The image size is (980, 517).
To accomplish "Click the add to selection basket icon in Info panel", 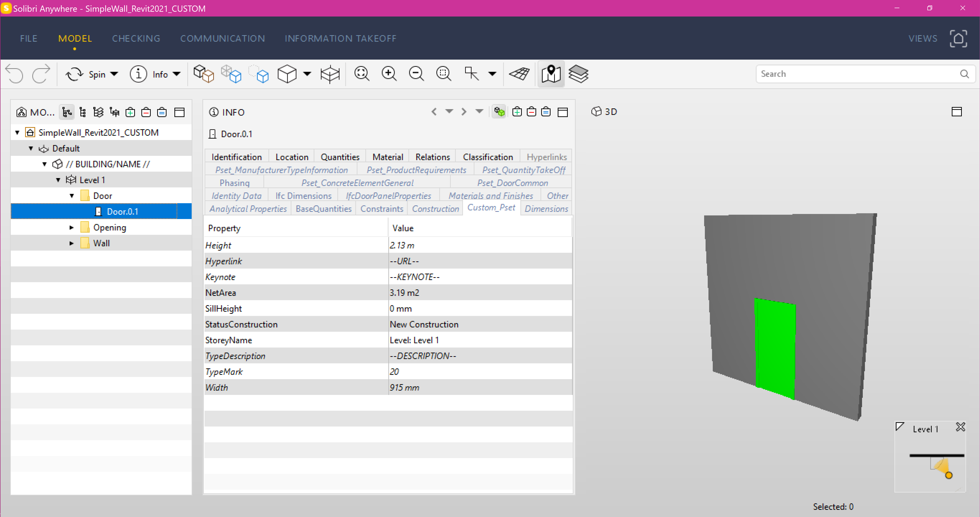I will point(517,112).
